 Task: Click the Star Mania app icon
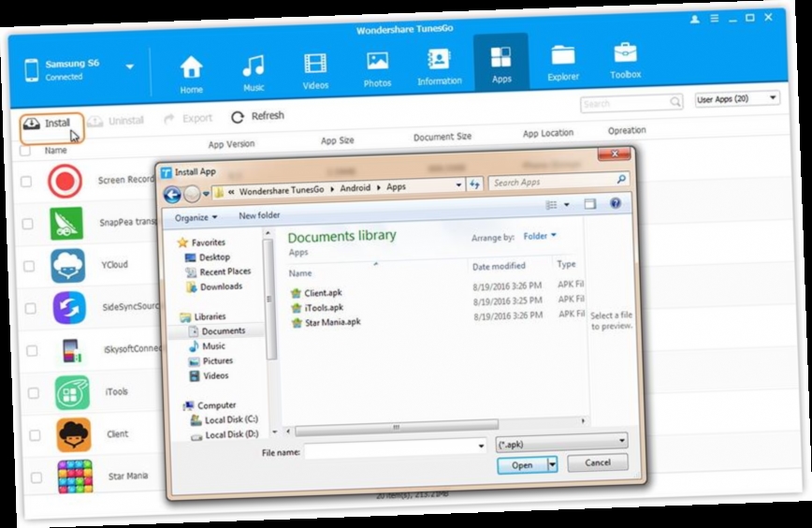click(76, 477)
